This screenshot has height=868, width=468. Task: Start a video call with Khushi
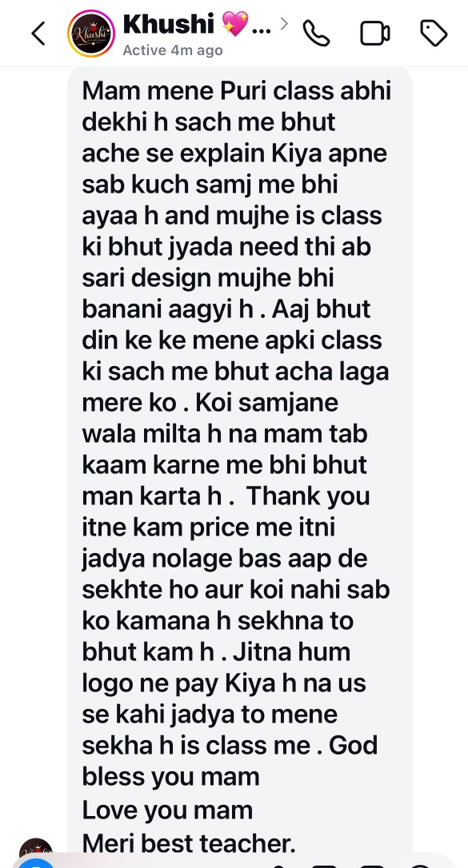point(375,34)
